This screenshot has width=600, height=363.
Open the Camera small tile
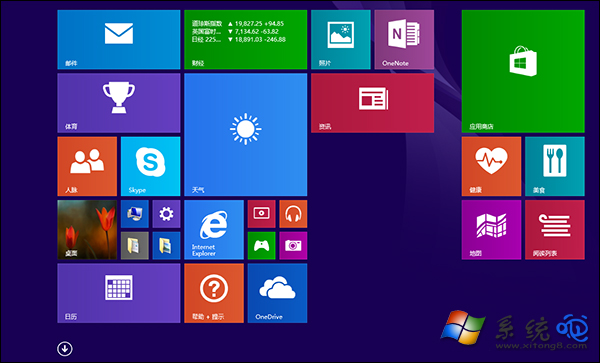[x=293, y=246]
